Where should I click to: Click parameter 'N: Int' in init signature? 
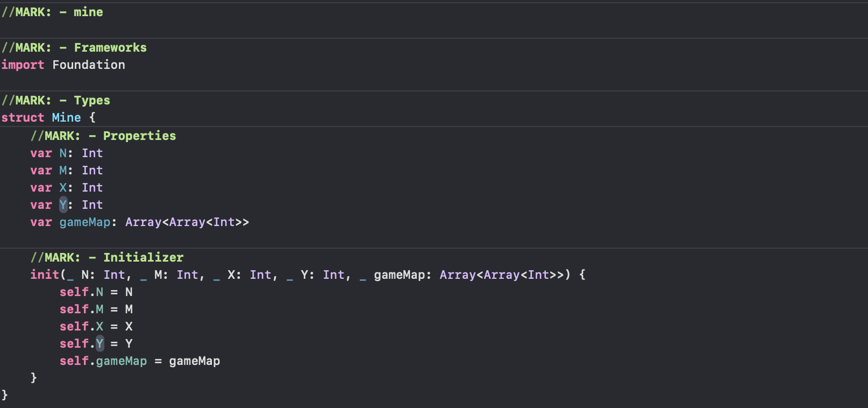point(103,275)
